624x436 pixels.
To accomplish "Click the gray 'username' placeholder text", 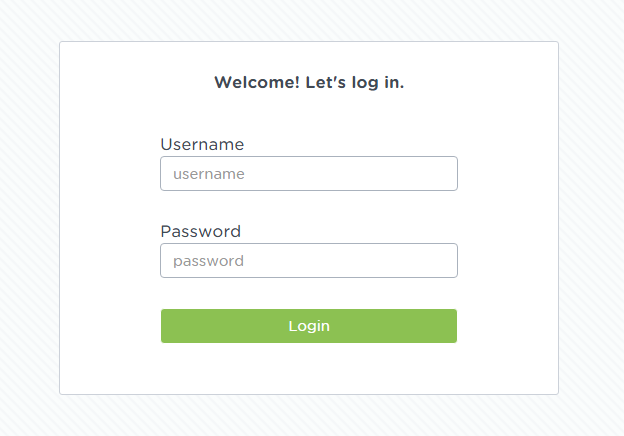I will (x=209, y=174).
